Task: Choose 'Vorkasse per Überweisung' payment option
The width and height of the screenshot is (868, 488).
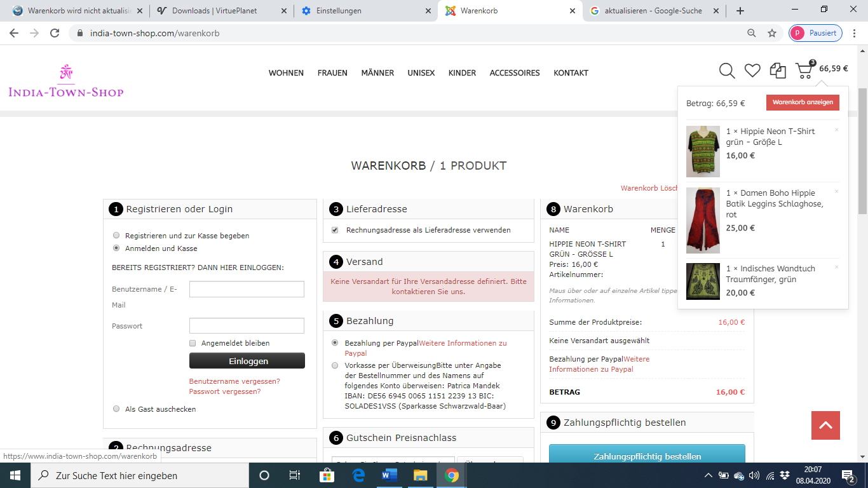Action: tap(335, 365)
